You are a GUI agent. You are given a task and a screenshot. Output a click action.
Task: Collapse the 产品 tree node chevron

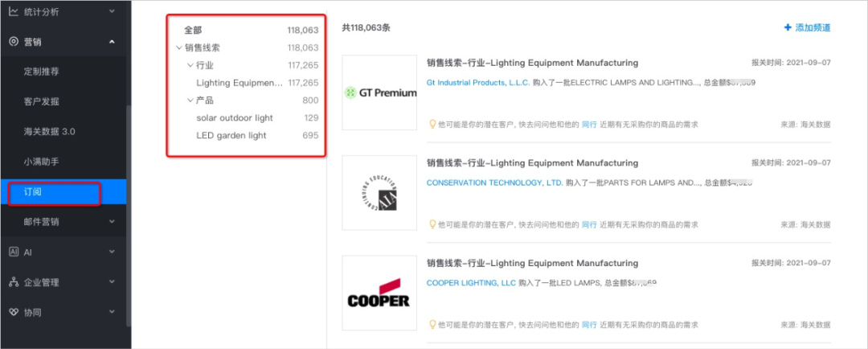click(190, 101)
